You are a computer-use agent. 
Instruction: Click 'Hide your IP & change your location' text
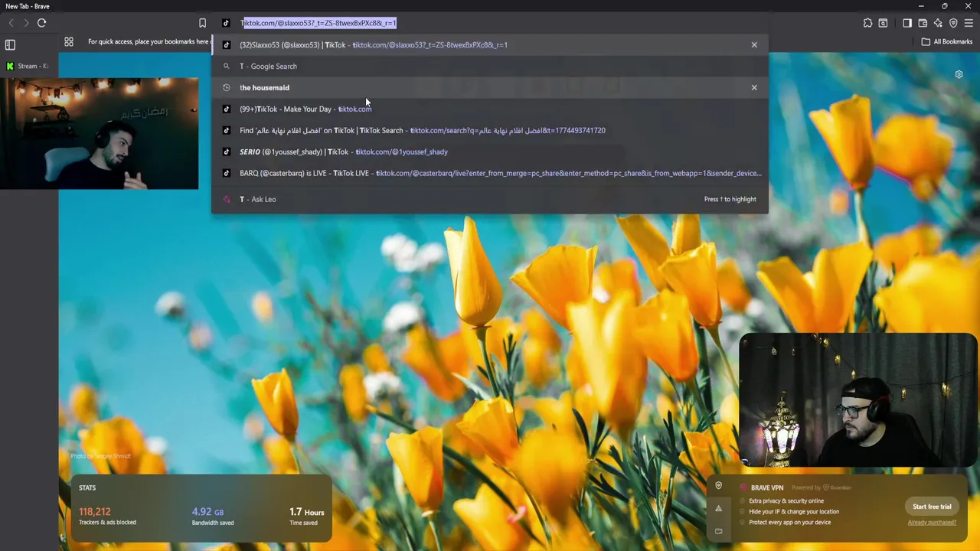pyautogui.click(x=794, y=511)
